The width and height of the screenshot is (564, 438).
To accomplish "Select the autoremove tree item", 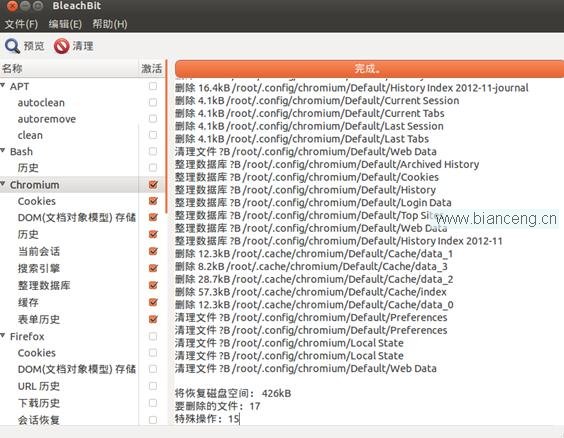I will click(x=47, y=119).
